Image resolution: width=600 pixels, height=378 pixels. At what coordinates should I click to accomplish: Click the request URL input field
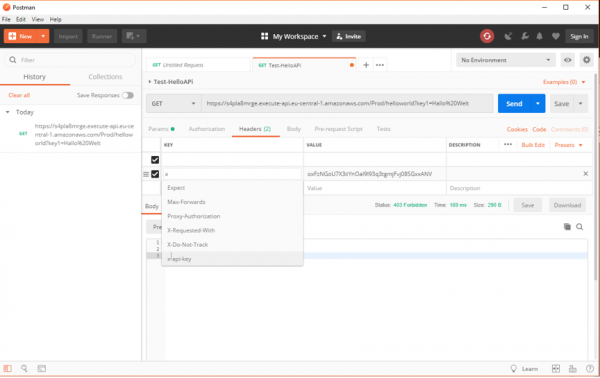click(x=347, y=104)
